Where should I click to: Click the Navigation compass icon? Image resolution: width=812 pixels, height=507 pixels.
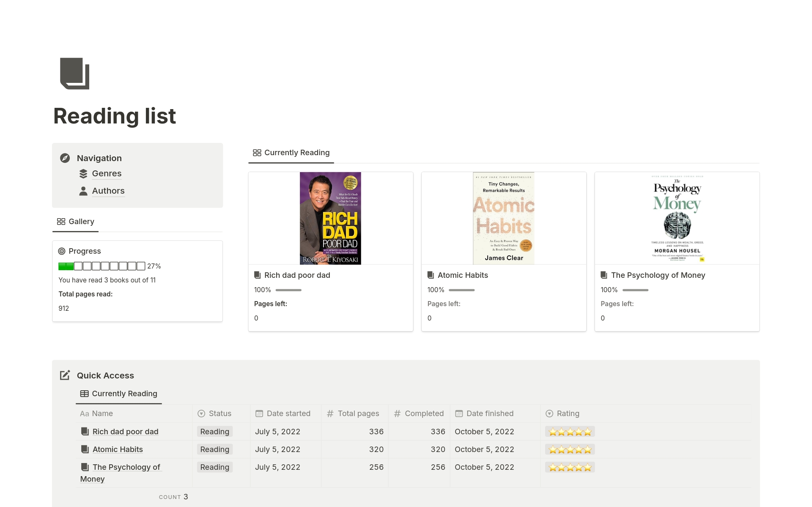coord(65,158)
